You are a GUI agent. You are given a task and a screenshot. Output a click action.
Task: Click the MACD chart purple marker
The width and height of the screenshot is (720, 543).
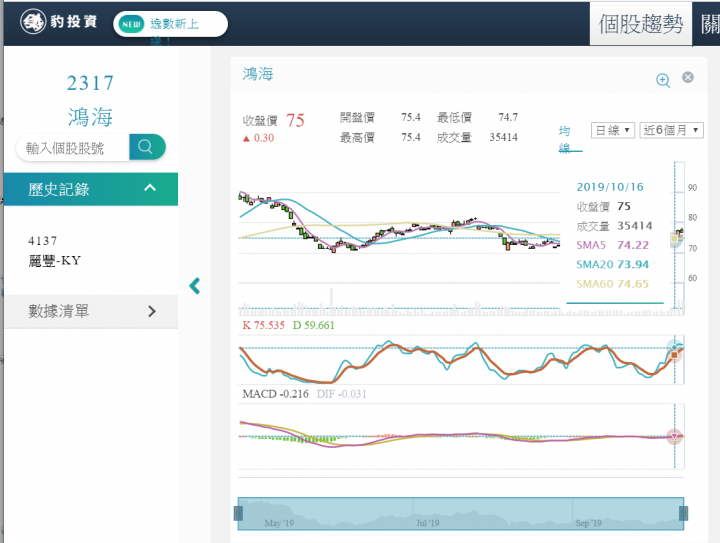point(674,436)
